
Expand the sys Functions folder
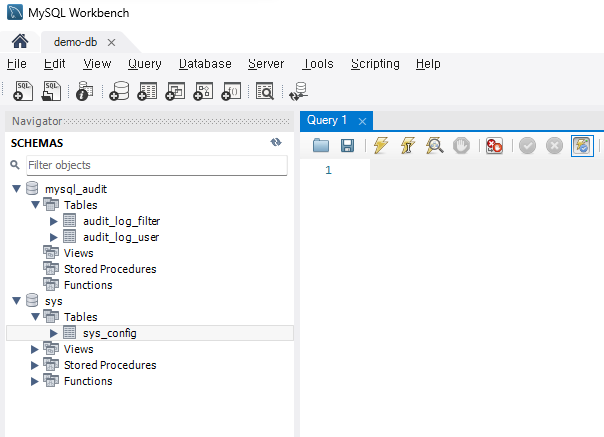click(35, 381)
